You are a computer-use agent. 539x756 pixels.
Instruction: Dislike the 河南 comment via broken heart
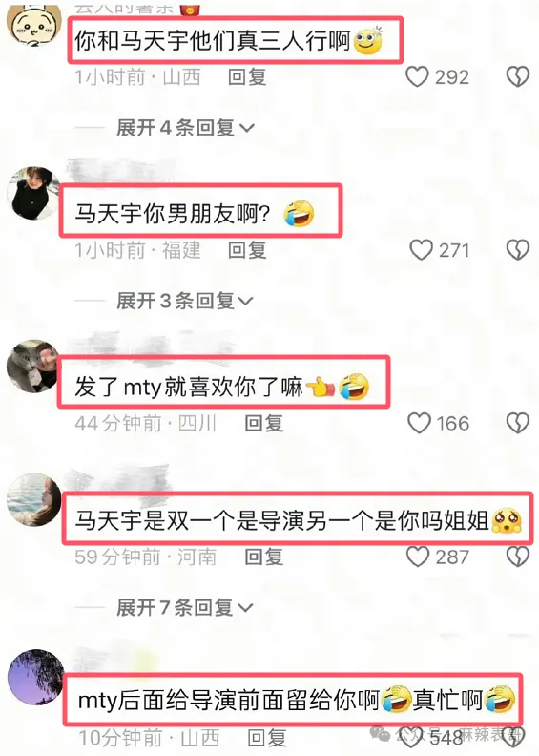pyautogui.click(x=518, y=556)
